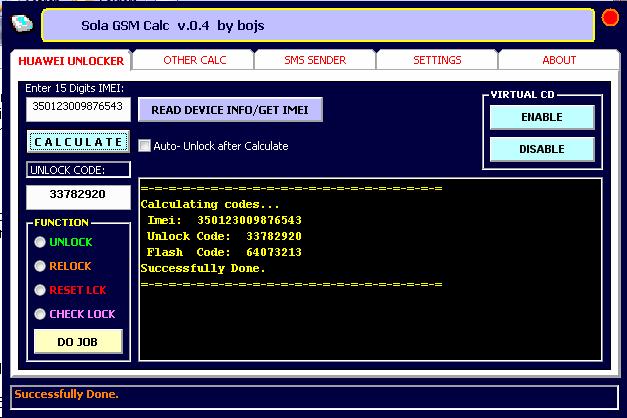Click READ DEVICE INFO/GET IMEI button

point(230,110)
